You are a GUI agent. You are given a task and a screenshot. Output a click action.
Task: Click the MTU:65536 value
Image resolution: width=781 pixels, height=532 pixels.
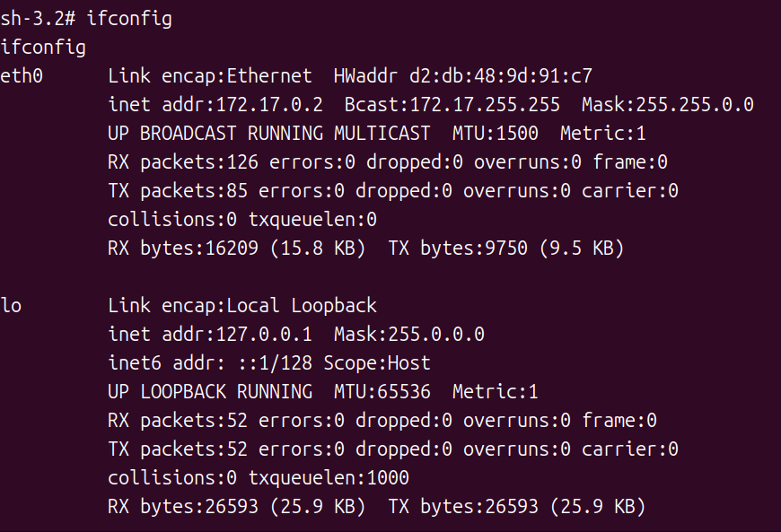[x=382, y=392]
